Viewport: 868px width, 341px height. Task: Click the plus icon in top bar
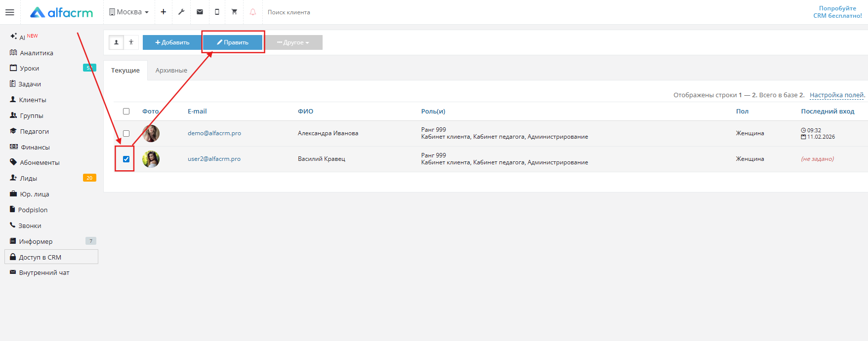[x=163, y=12]
